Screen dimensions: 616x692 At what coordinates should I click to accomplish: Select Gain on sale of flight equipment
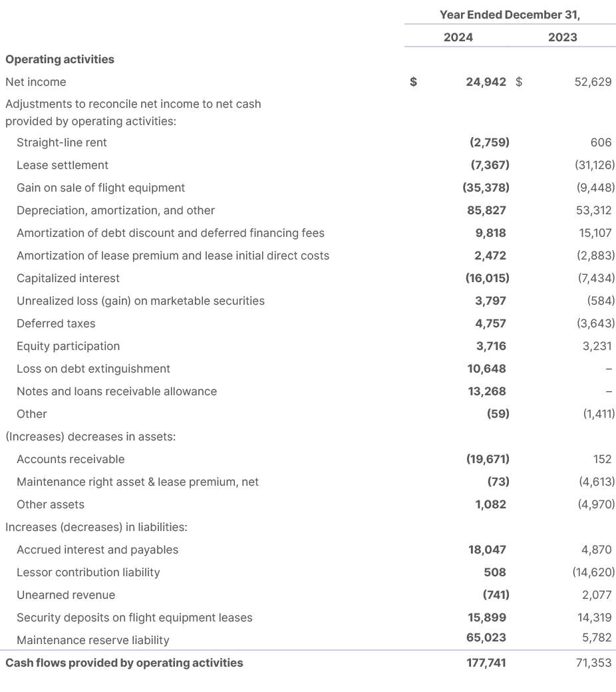(101, 188)
